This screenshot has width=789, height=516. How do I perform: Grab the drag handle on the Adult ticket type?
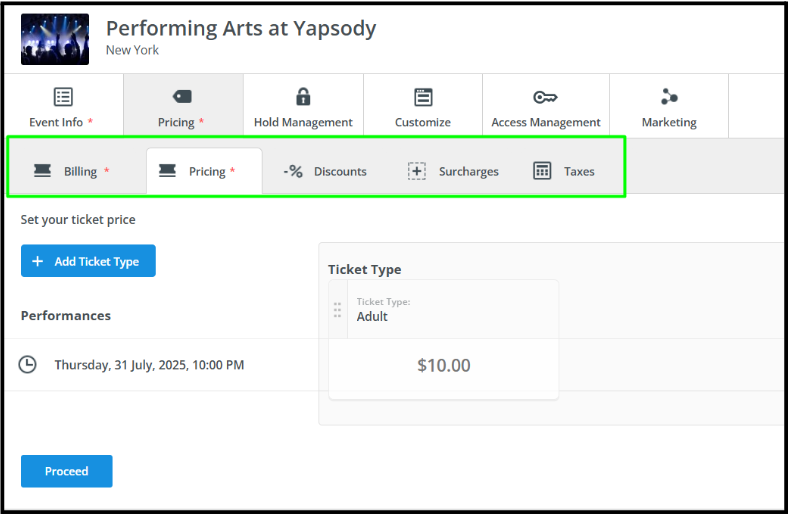(x=337, y=310)
